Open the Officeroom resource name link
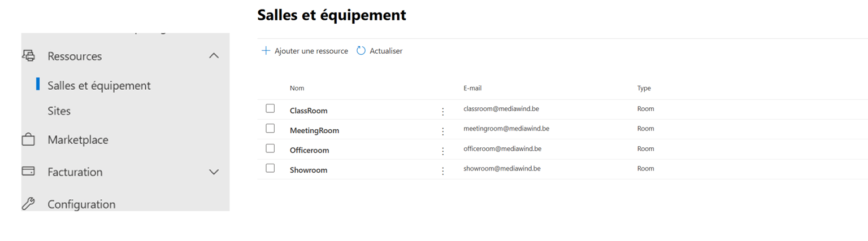 click(x=309, y=150)
